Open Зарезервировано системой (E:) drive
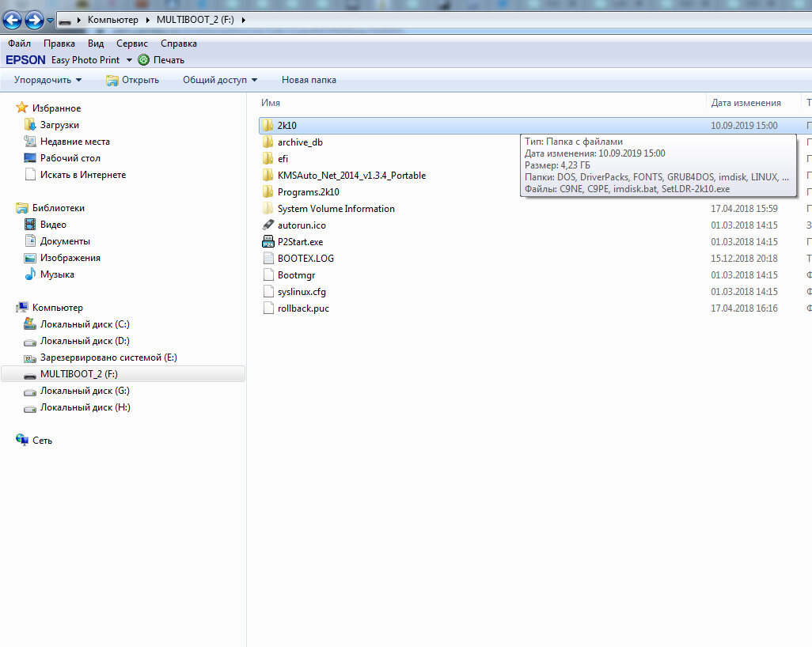This screenshot has width=812, height=647. 108,358
